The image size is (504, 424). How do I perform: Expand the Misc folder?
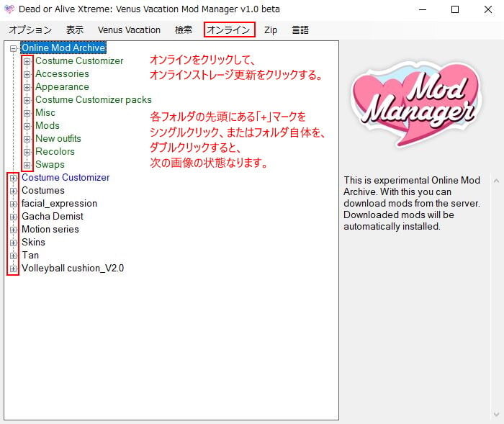pos(27,113)
